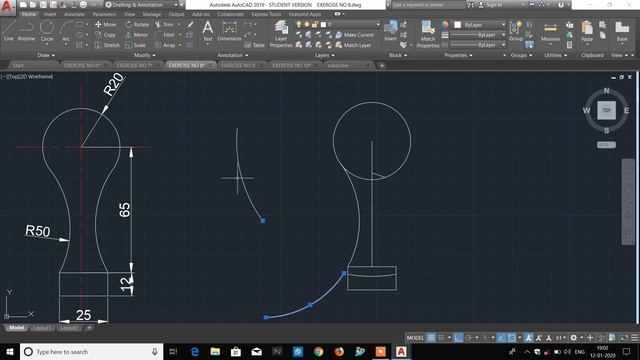640x360 pixels.
Task: Switch to EXERCISE NO 9 drawing tab
Action: click(238, 65)
